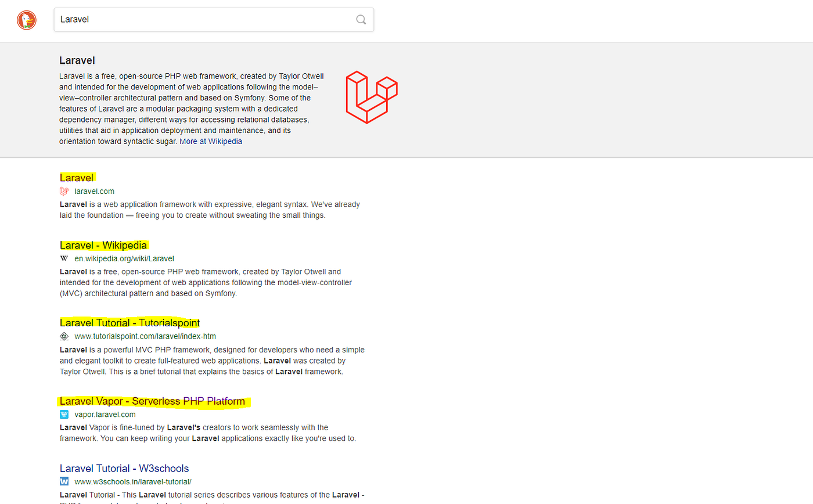Click the Vapor favicon

[64, 415]
